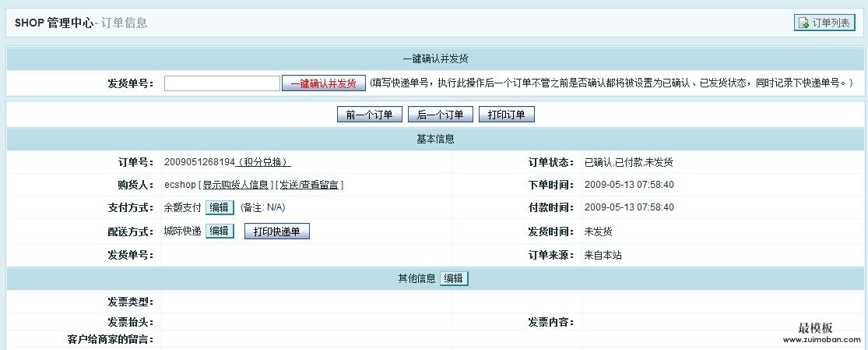This screenshot has height=350, width=868.
Task: Go to 后一个订单 next order
Action: point(440,115)
